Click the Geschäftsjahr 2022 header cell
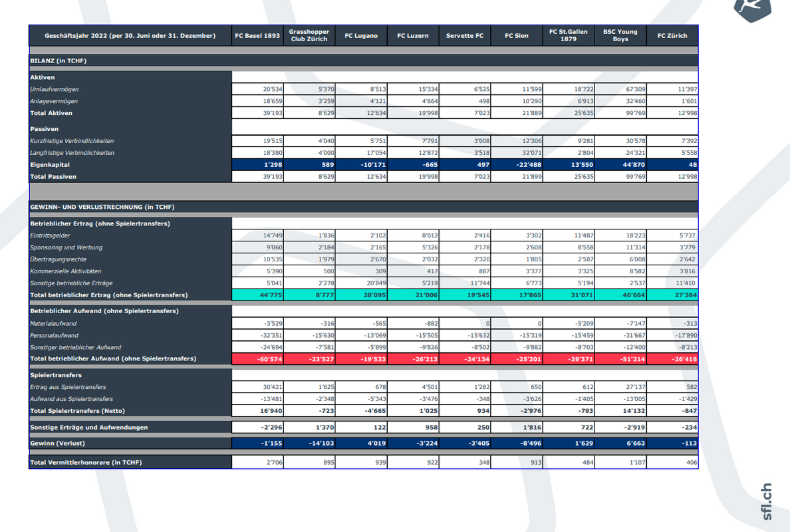The width and height of the screenshot is (790, 532). point(130,36)
